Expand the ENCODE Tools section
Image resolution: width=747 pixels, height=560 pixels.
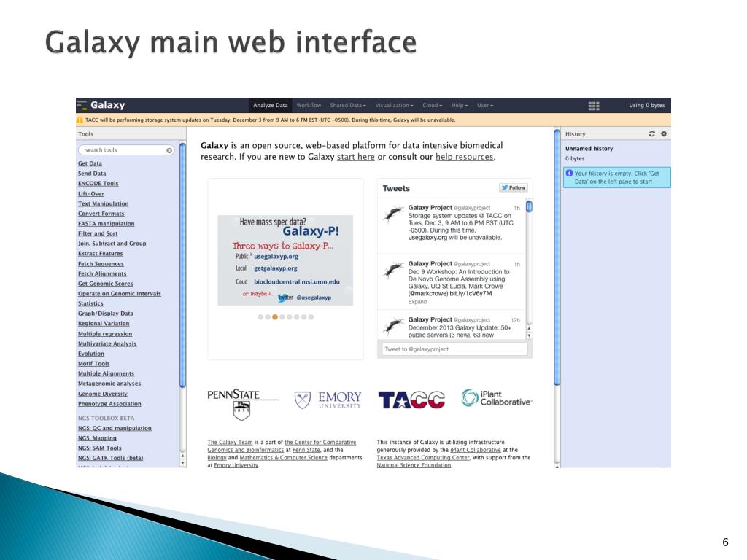[98, 183]
